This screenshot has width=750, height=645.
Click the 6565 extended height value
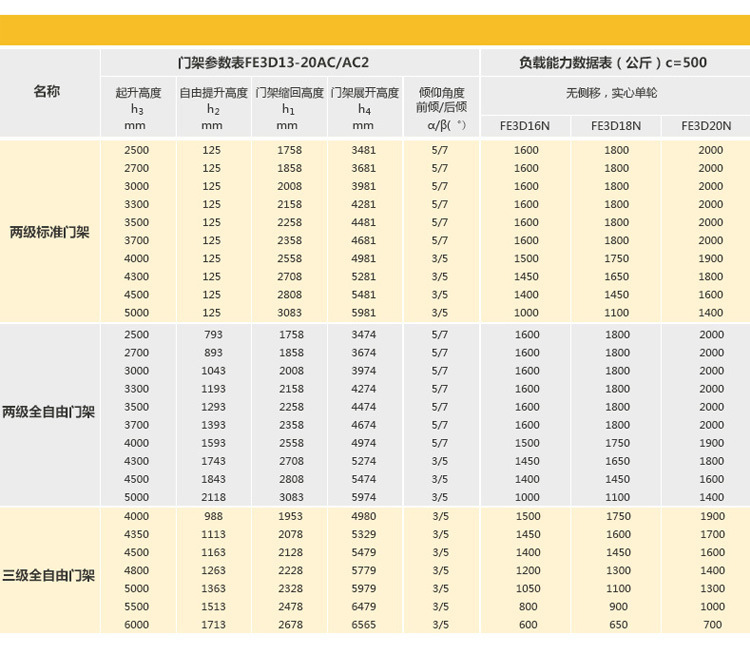(x=364, y=625)
